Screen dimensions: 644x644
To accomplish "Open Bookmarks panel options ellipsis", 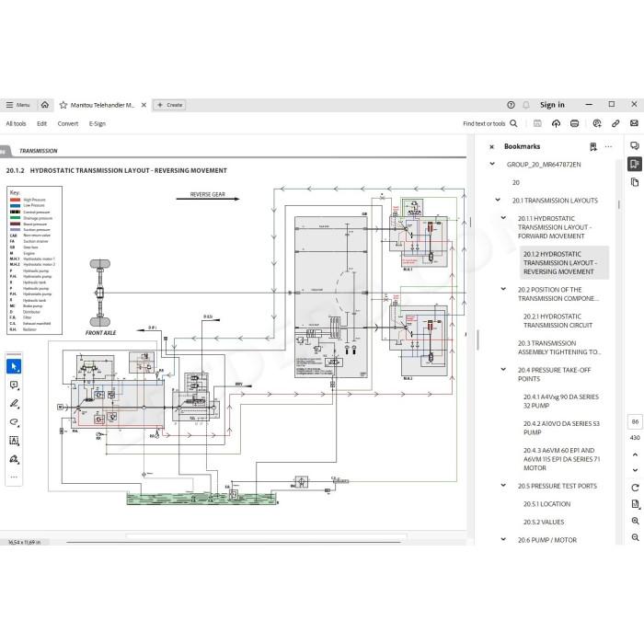I will pyautogui.click(x=608, y=146).
